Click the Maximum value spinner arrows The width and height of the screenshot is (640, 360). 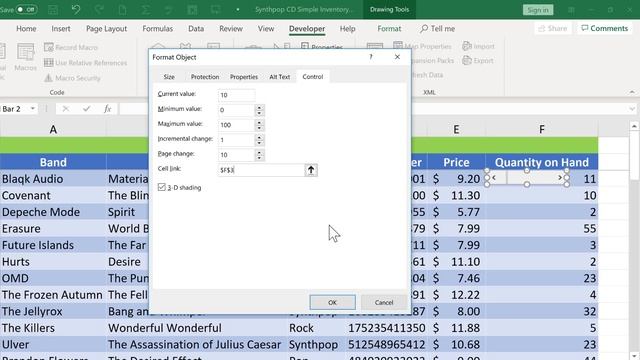coord(259,125)
